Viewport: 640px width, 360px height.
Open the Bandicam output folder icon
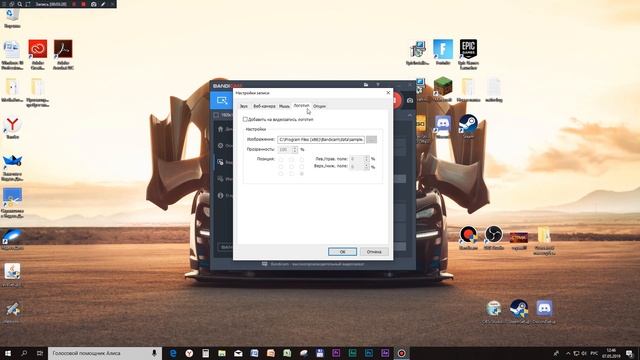pyautogui.click(x=366, y=84)
